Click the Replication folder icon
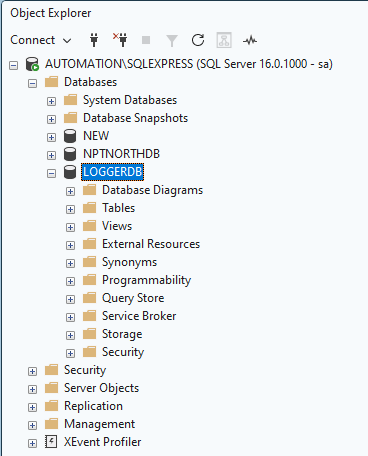The width and height of the screenshot is (368, 456). pos(51,406)
